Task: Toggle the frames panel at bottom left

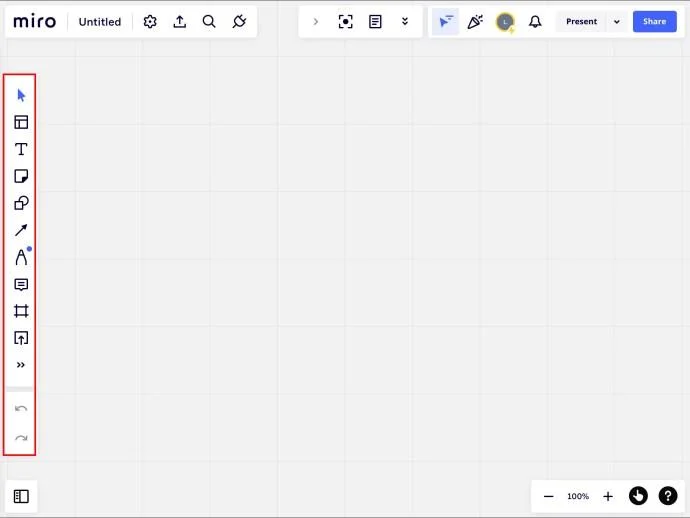Action: [x=21, y=496]
